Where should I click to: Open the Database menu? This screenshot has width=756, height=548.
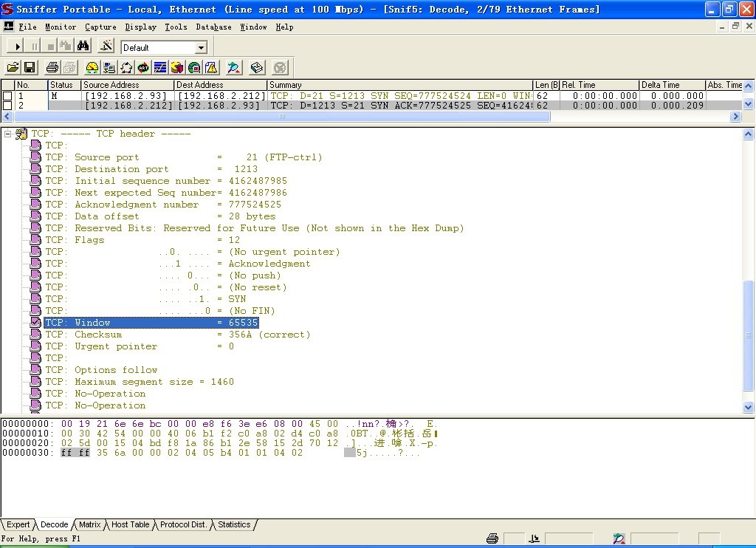(x=213, y=27)
